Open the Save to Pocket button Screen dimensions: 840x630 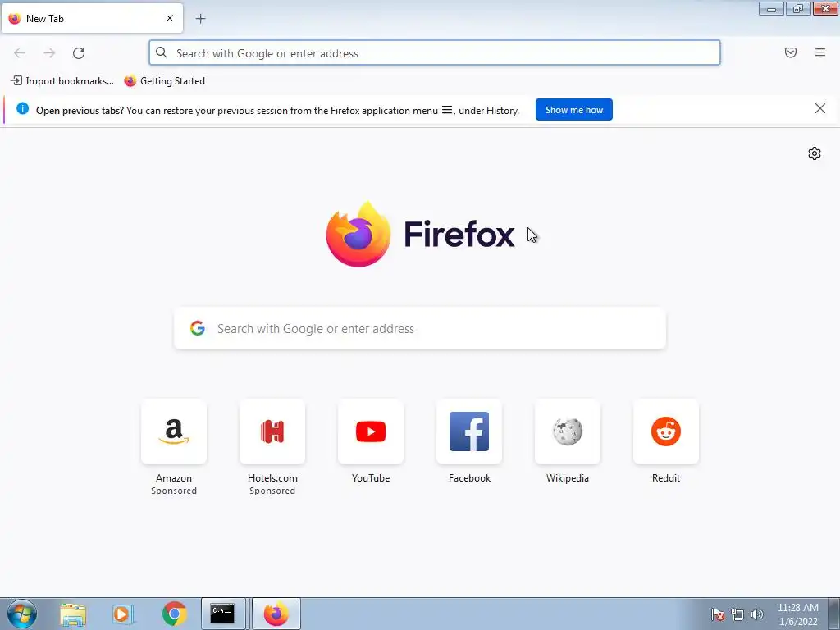pos(790,52)
